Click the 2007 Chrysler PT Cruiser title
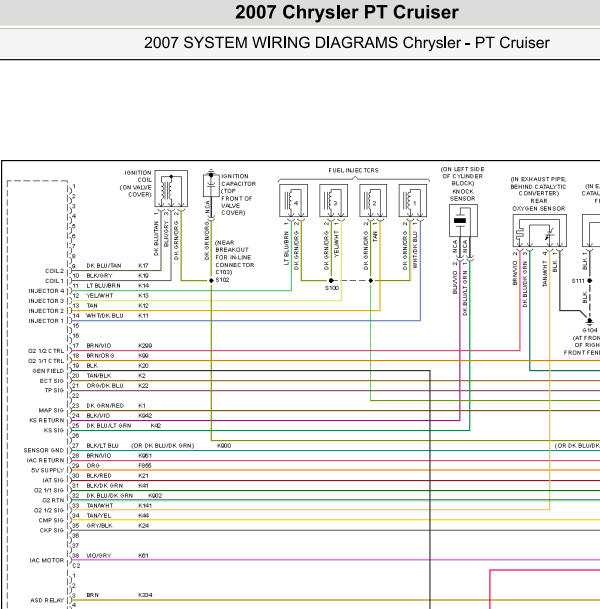The height and width of the screenshot is (609, 600). (x=347, y=12)
